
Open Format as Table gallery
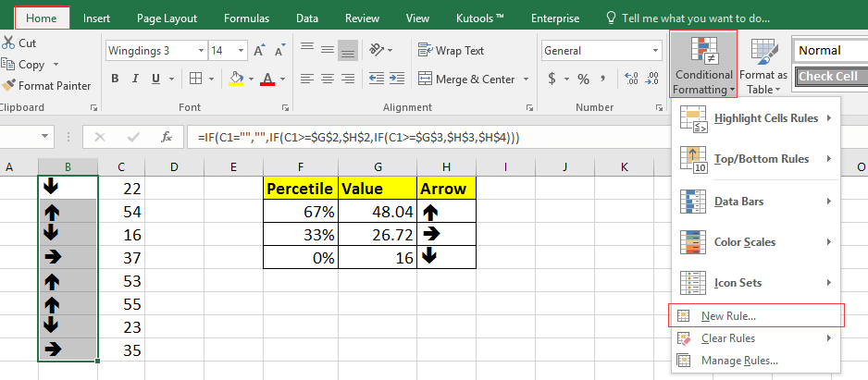[x=763, y=65]
